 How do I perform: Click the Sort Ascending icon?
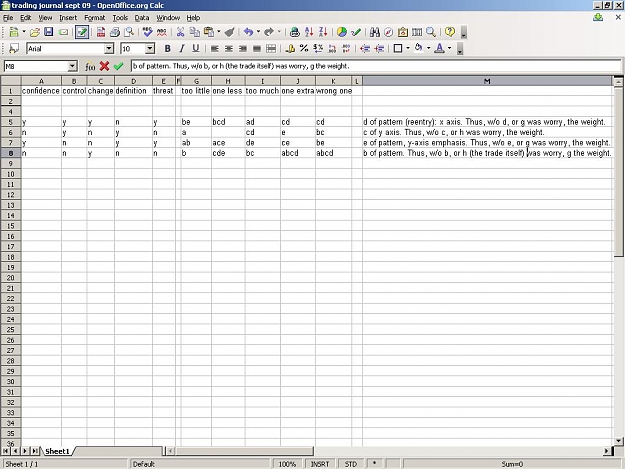tap(309, 32)
